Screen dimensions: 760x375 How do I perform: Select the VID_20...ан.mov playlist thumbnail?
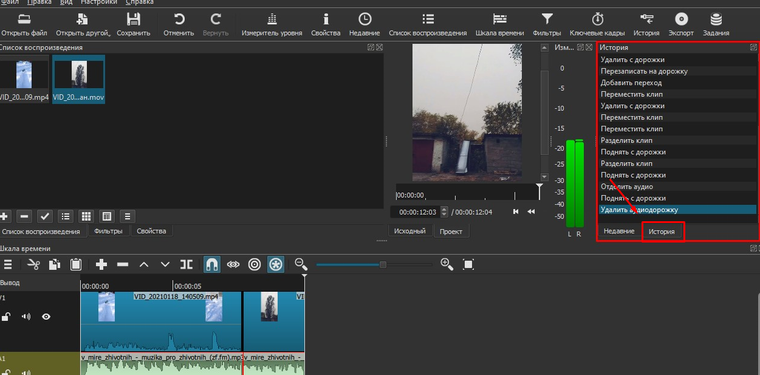[x=79, y=78]
